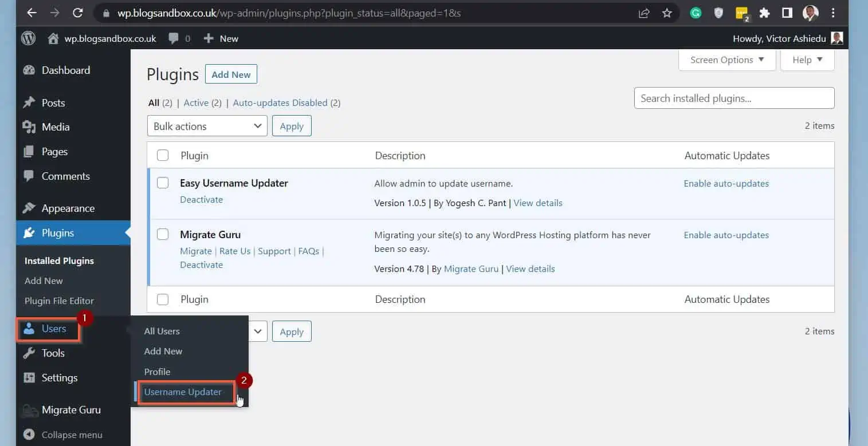Click the Migrate Guru sidebar icon
Viewport: 868px width, 446px height.
coord(29,410)
